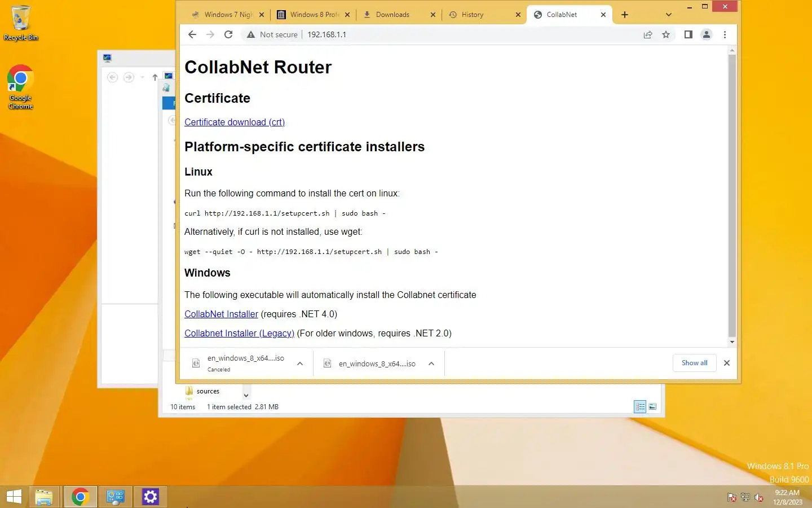This screenshot has width=812, height=508.
Task: Bookmark this page with star icon
Action: pos(666,34)
